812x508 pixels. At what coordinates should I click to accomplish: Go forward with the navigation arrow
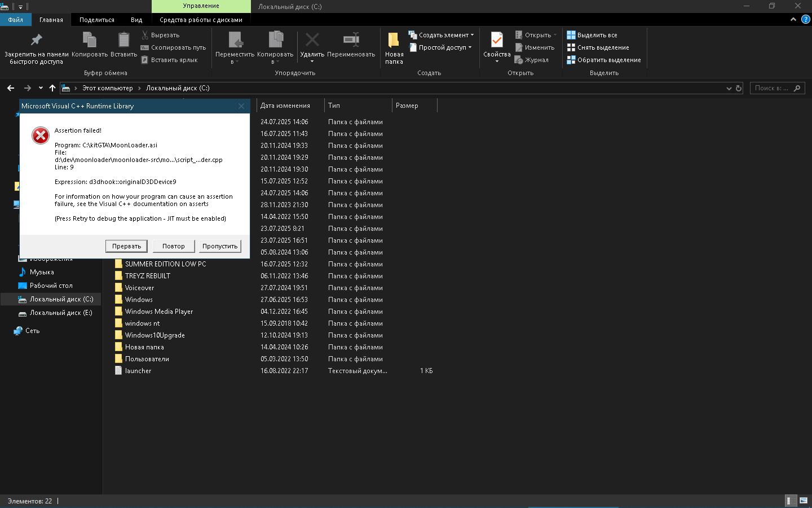point(27,88)
